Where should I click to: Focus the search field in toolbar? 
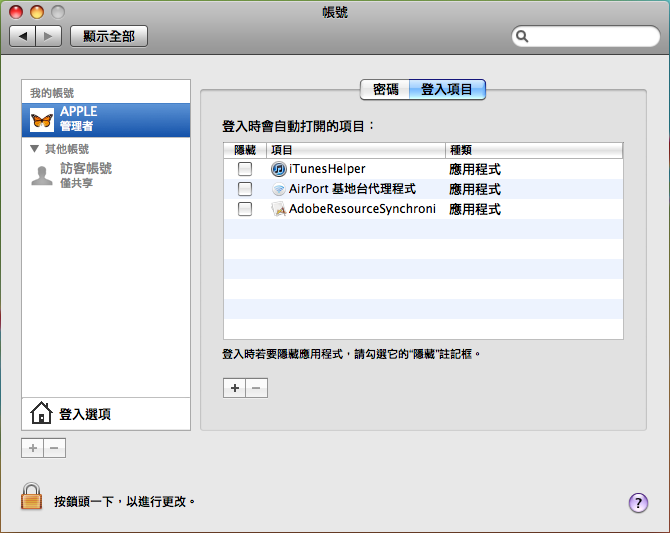[586, 36]
